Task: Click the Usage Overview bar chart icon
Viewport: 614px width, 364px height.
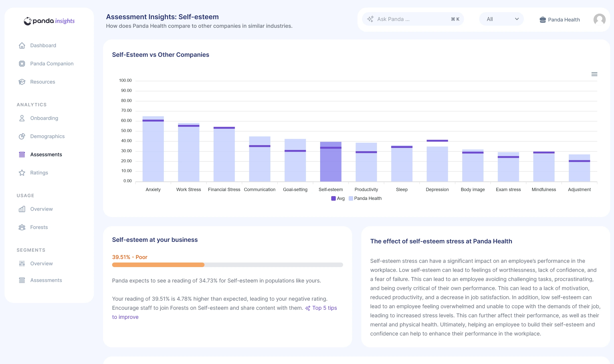Action: (x=22, y=209)
